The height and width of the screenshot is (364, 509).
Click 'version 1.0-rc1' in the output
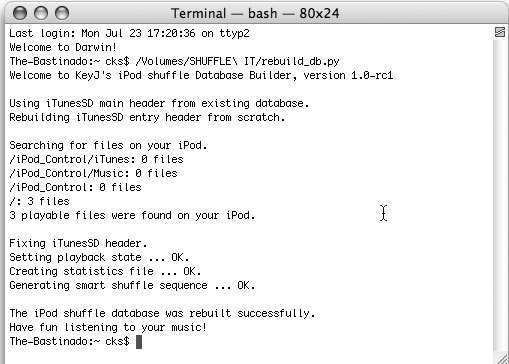pos(348,75)
